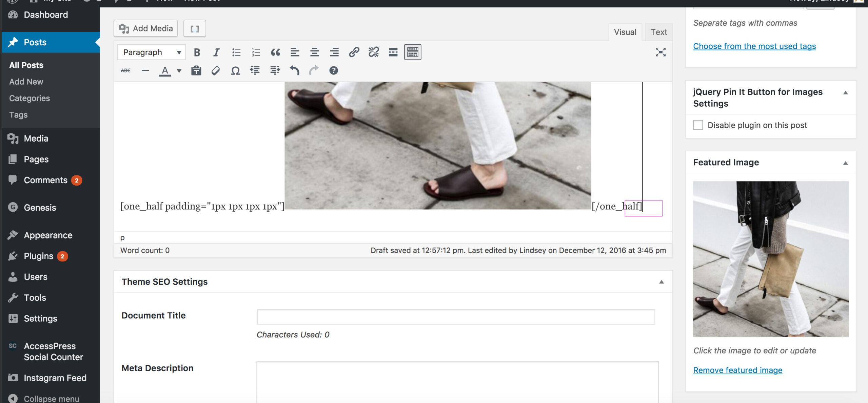Click the Document Title input field
The height and width of the screenshot is (403, 868).
pyautogui.click(x=456, y=317)
